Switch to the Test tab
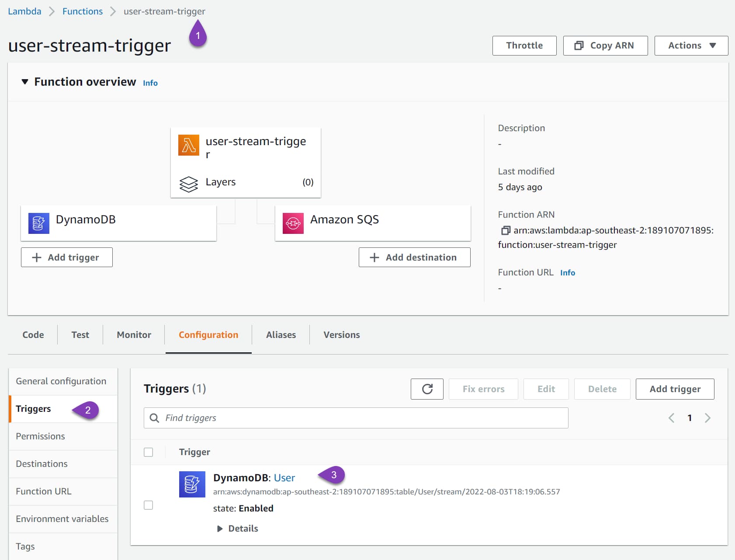Screen dimensions: 735x560 (80, 335)
